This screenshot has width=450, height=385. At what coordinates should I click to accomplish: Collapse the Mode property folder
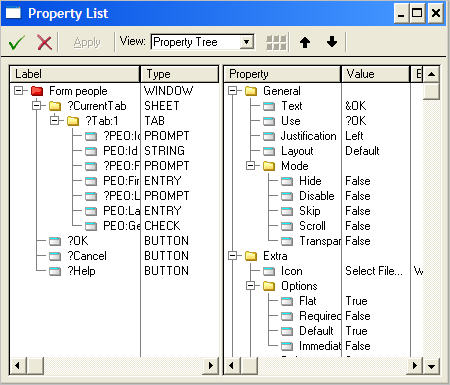[250, 166]
